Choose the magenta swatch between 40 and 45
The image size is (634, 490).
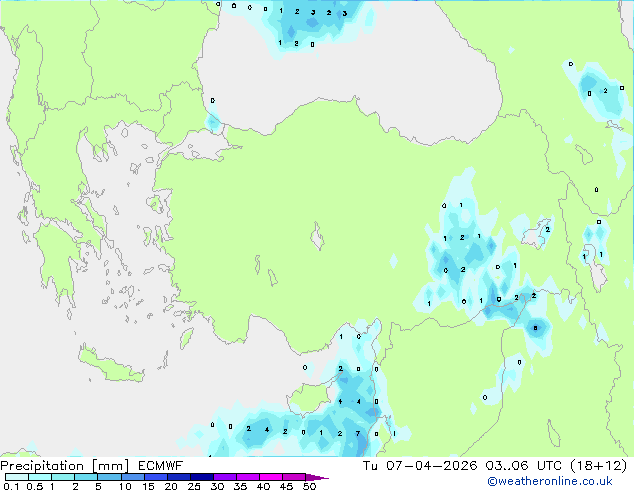coord(271,477)
